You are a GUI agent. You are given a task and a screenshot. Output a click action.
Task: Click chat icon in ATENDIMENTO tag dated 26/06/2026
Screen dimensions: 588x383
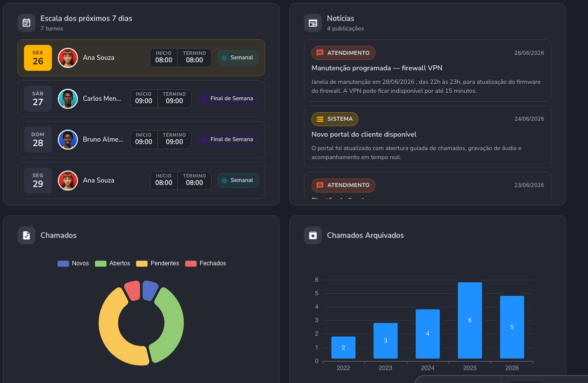[320, 53]
